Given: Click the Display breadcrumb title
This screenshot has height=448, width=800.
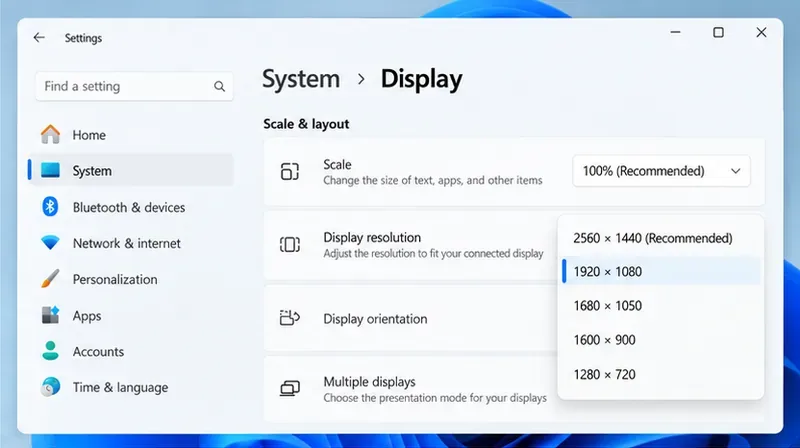Looking at the screenshot, I should coord(421,79).
